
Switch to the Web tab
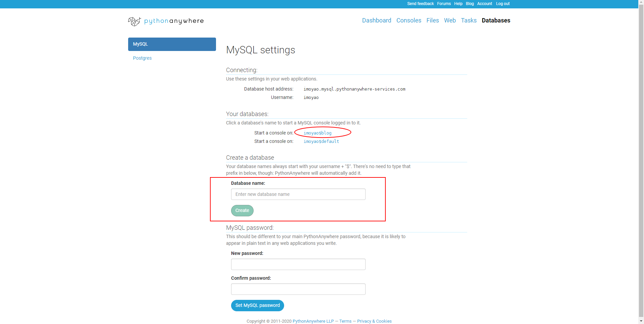click(450, 20)
